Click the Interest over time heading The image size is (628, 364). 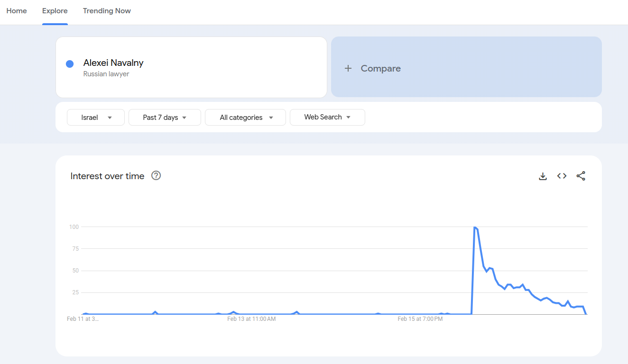pos(107,176)
